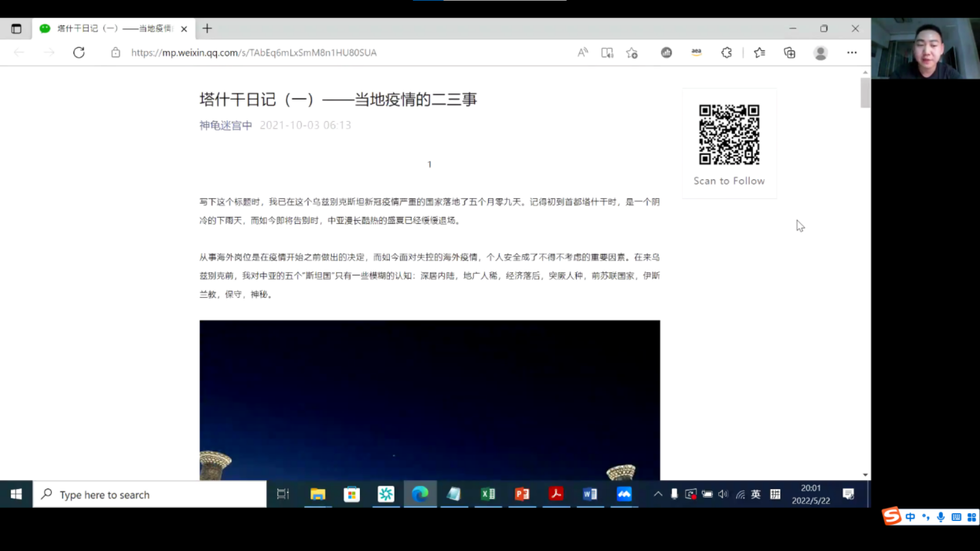Switch input language indicator 英
980x551 pixels.
coord(756,495)
